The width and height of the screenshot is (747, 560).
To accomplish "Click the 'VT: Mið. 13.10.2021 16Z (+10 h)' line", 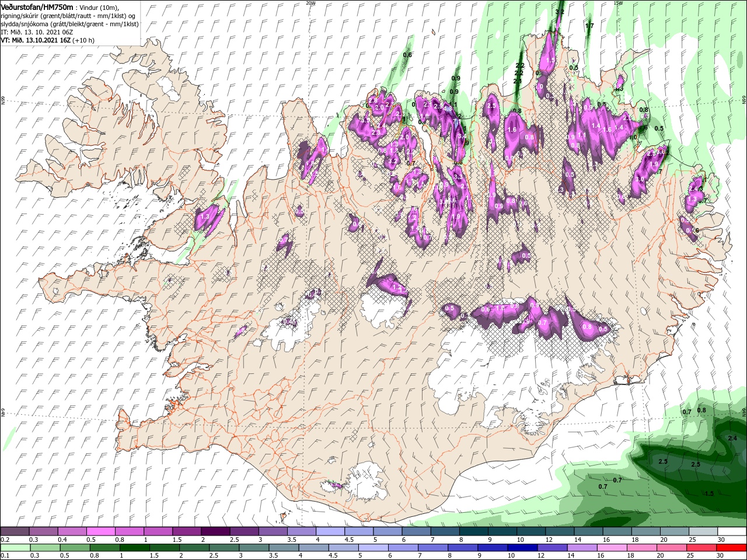I will point(48,40).
